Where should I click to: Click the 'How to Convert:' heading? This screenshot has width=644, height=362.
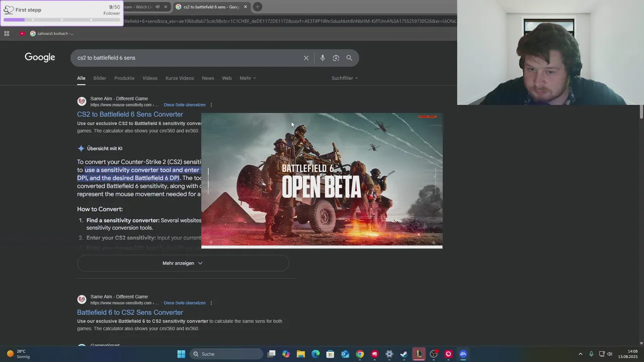point(100,209)
